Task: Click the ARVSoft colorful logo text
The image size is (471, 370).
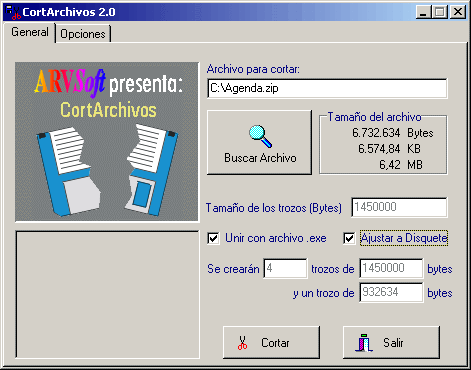Action: [x=70, y=83]
